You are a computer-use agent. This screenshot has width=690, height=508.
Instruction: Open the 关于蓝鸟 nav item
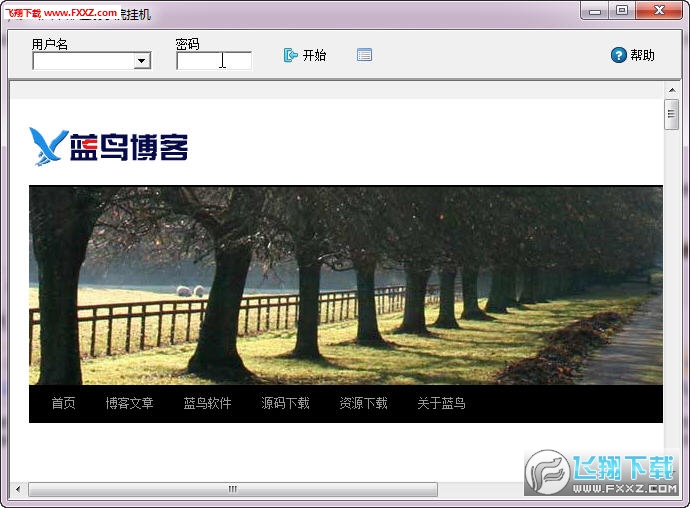point(441,403)
